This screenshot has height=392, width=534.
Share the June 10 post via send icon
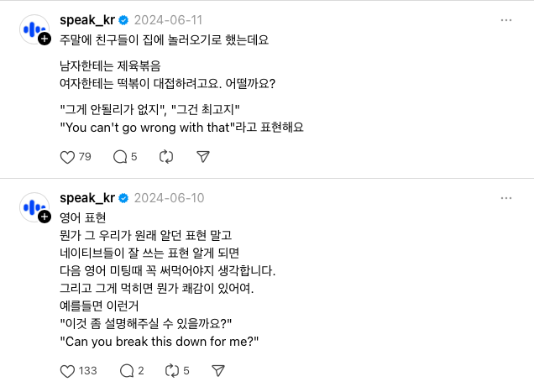217,370
